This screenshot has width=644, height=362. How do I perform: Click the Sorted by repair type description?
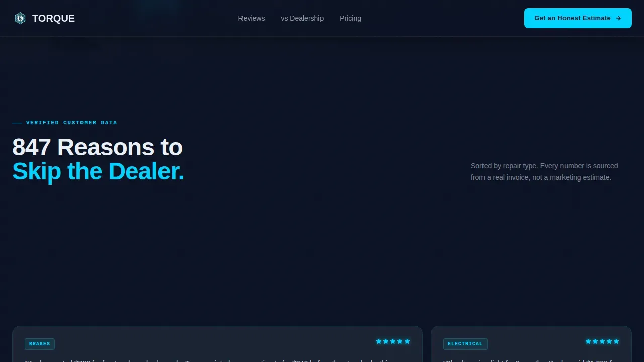[x=544, y=171]
